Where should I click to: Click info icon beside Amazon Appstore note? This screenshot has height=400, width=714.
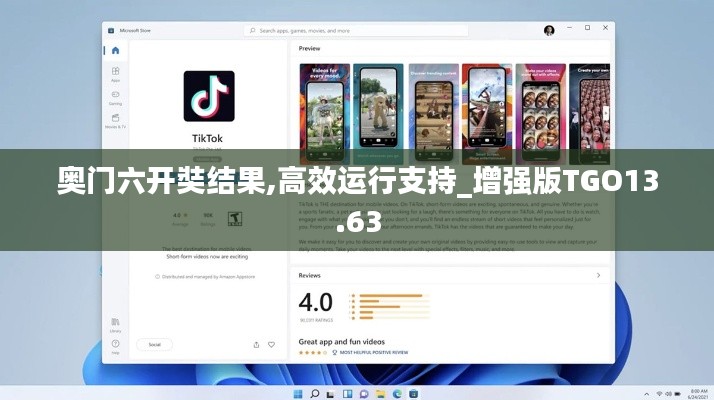pyautogui.click(x=158, y=277)
